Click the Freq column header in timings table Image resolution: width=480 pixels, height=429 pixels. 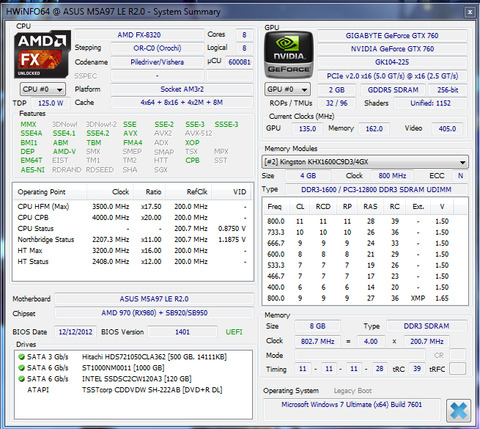[276, 207]
